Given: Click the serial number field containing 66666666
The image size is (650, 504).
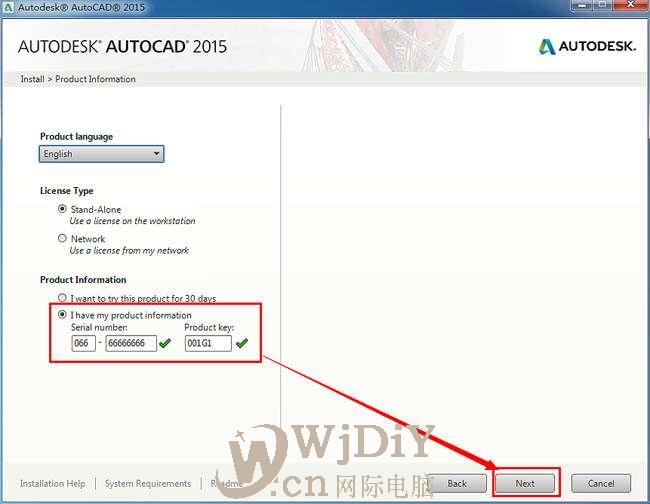Looking at the screenshot, I should click(131, 343).
